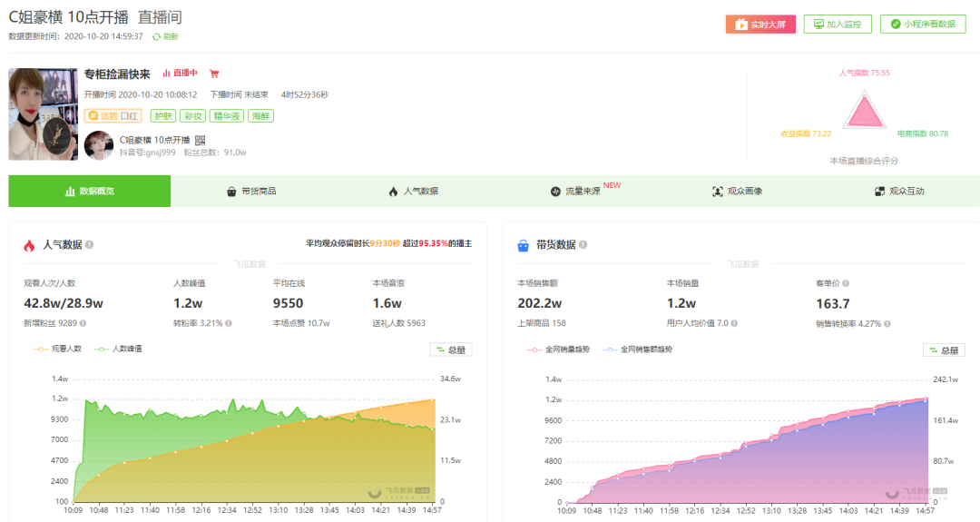Image resolution: width=980 pixels, height=522 pixels.
Task: Toggle 观看人数 legend series
Action: (x=57, y=349)
